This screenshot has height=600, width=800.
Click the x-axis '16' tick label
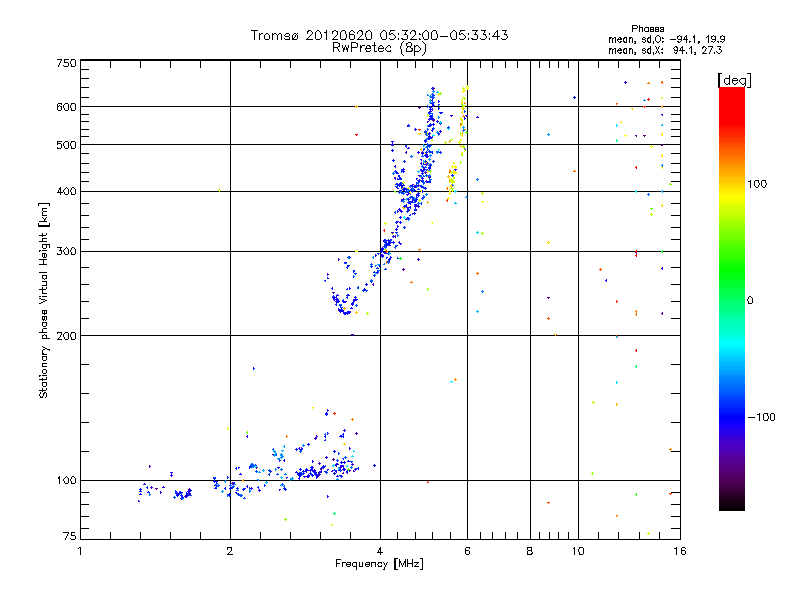tap(680, 551)
